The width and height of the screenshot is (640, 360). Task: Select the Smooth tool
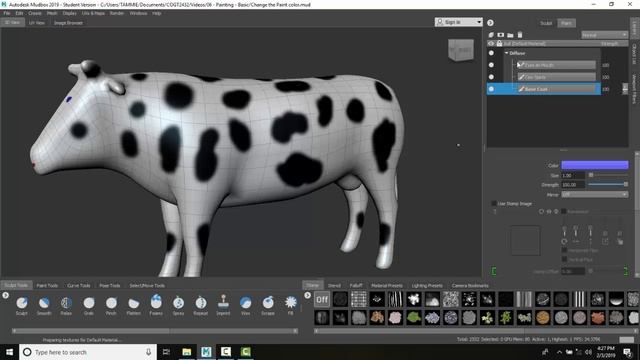pos(44,305)
